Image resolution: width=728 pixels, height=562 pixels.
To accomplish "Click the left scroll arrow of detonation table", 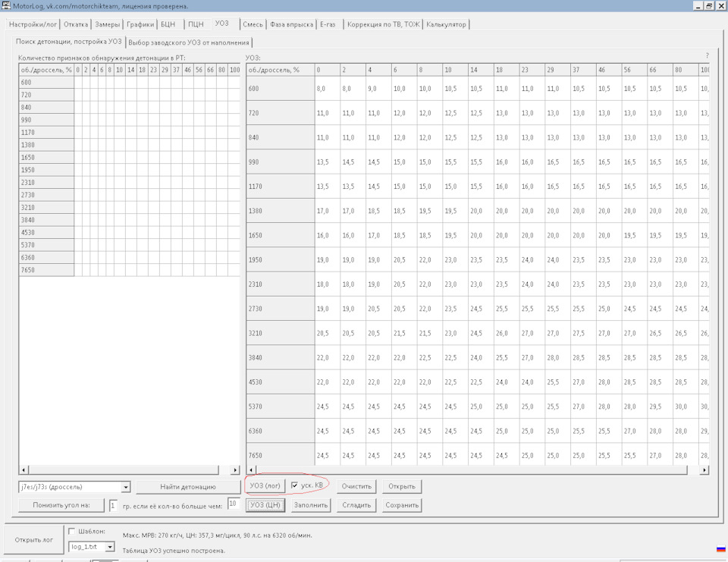I will [x=24, y=469].
